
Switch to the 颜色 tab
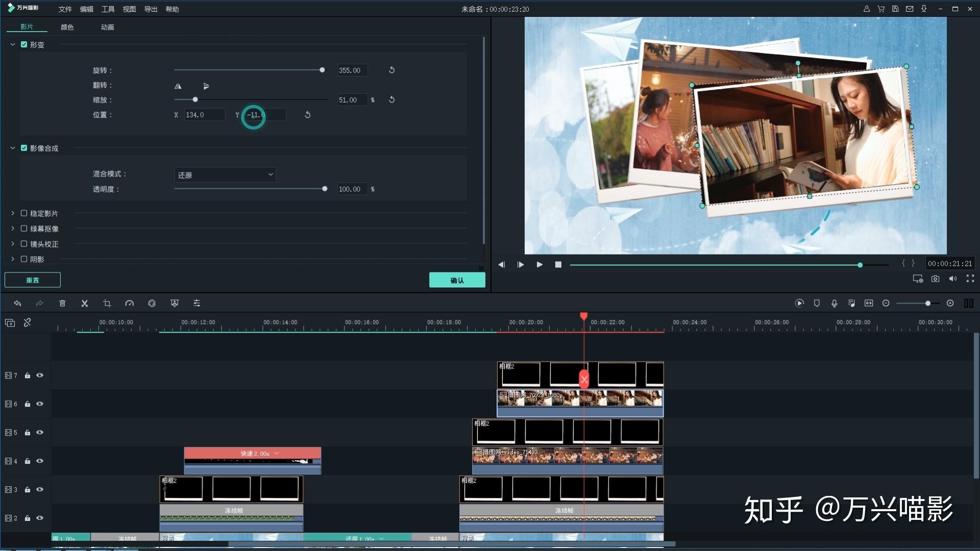click(67, 27)
